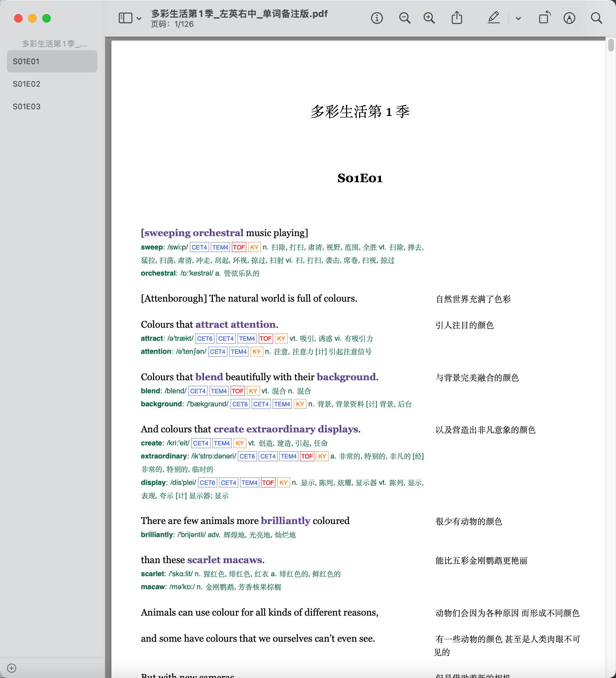Click the translation 能比五彩金刚鹦鹉更艳丽
The width and height of the screenshot is (616, 678).
[481, 561]
